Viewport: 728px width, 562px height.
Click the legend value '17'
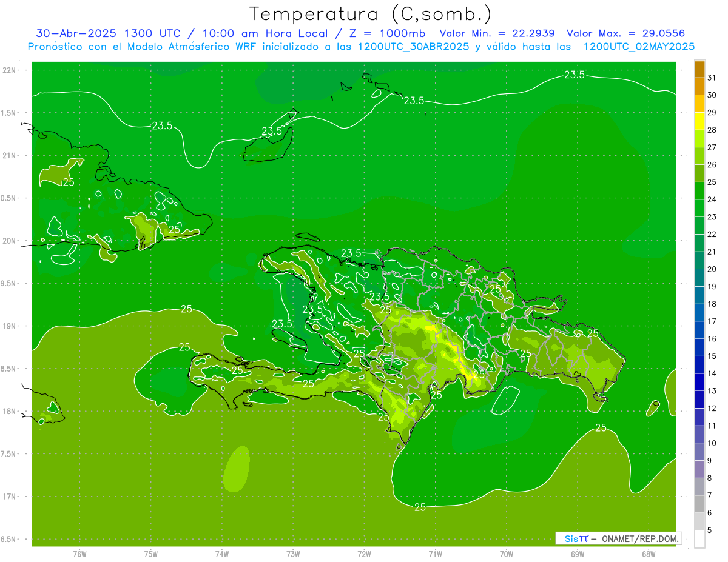tap(712, 321)
